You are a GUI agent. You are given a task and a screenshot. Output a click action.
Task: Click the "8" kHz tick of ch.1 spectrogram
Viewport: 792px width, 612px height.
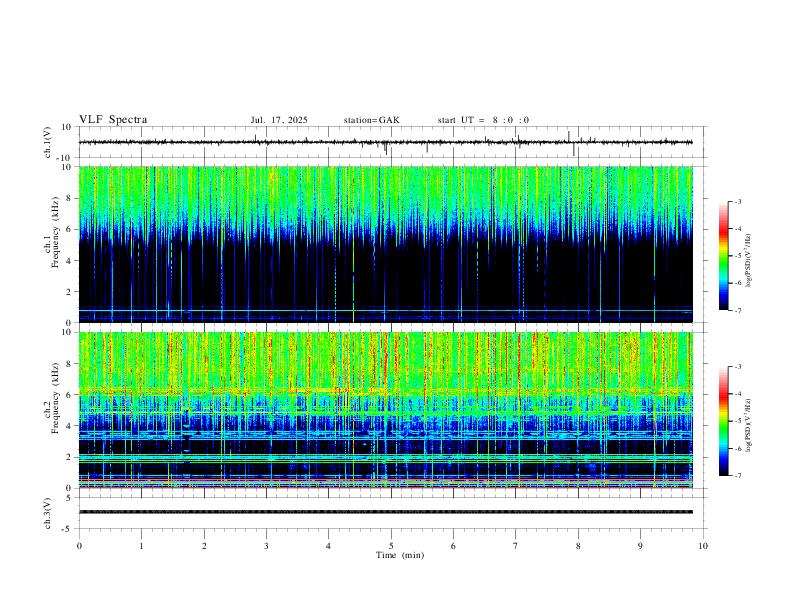70,198
